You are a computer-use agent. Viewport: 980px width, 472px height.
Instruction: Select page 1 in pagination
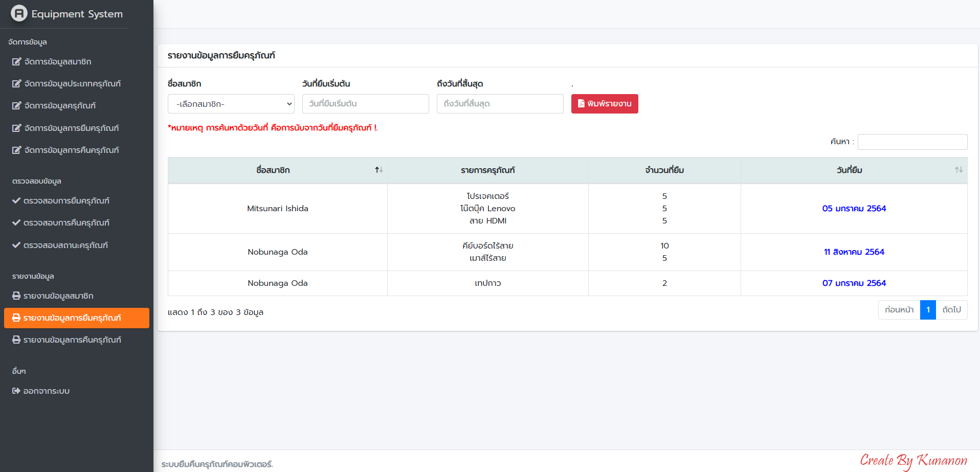(x=928, y=310)
